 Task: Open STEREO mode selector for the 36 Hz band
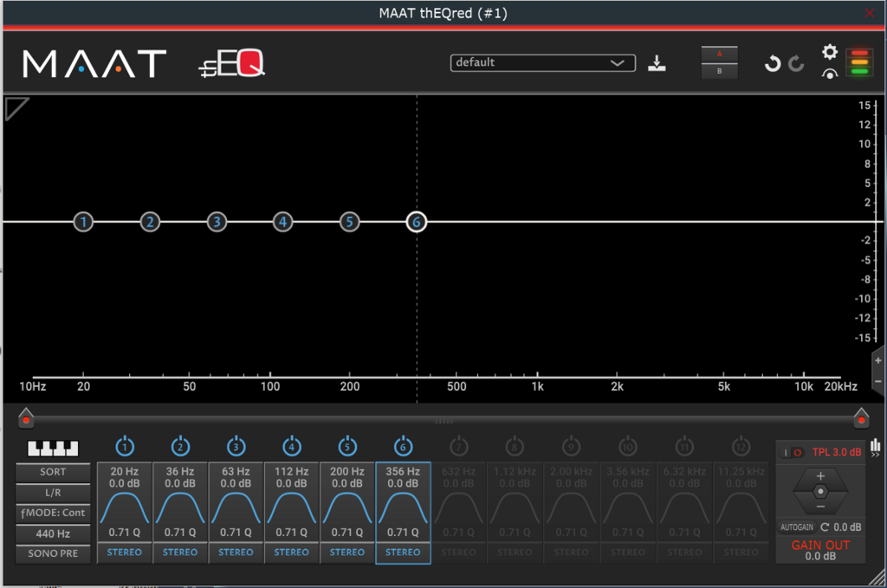click(x=180, y=552)
